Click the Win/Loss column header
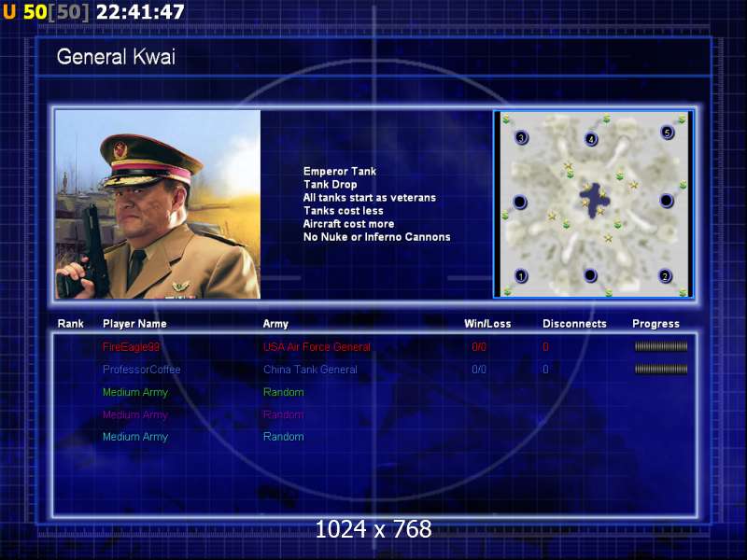747x560 pixels. click(x=487, y=324)
